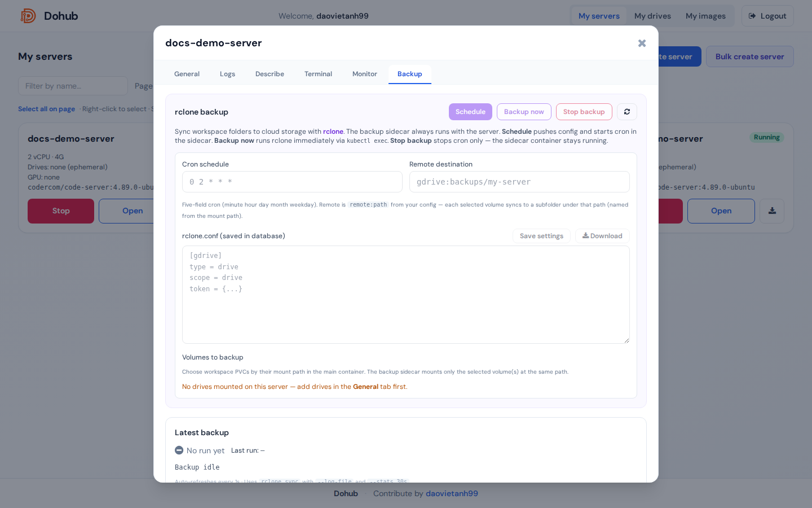
Task: Click the Stop backup button
Action: pos(584,112)
